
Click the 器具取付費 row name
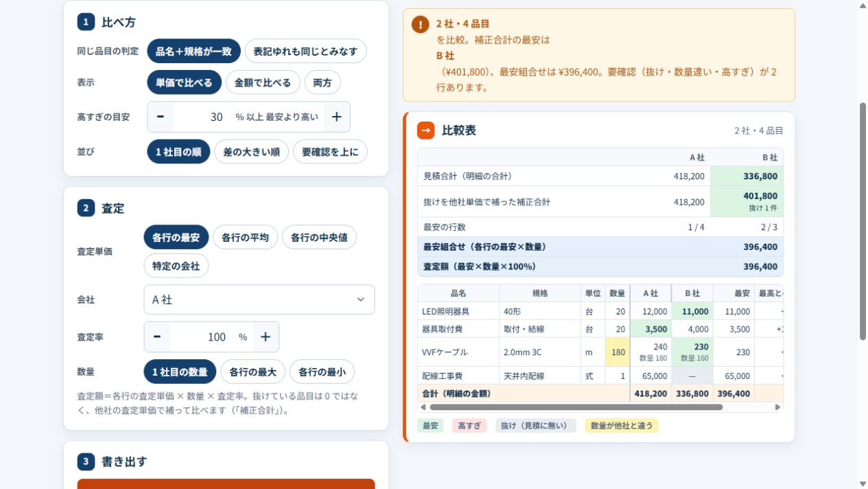pyautogui.click(x=441, y=329)
